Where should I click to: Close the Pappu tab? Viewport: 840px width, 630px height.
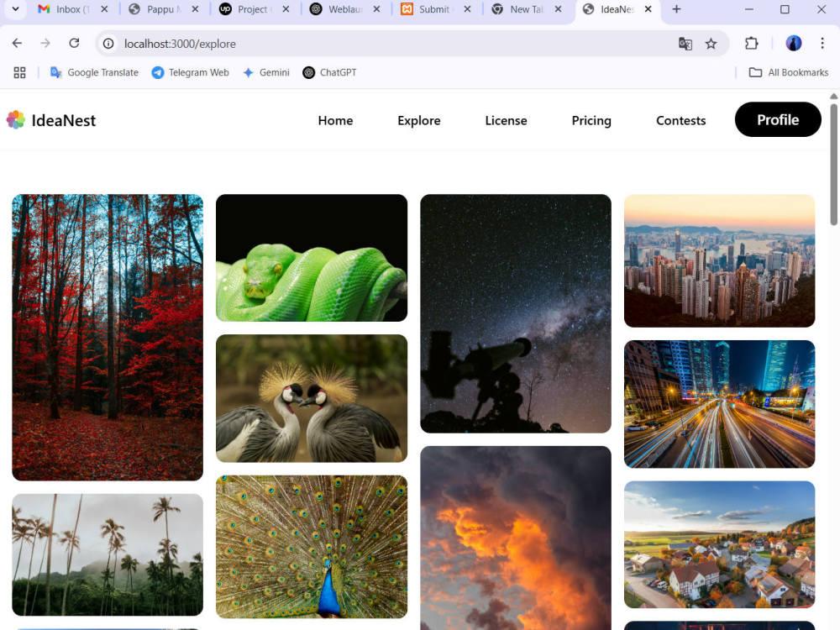point(195,9)
